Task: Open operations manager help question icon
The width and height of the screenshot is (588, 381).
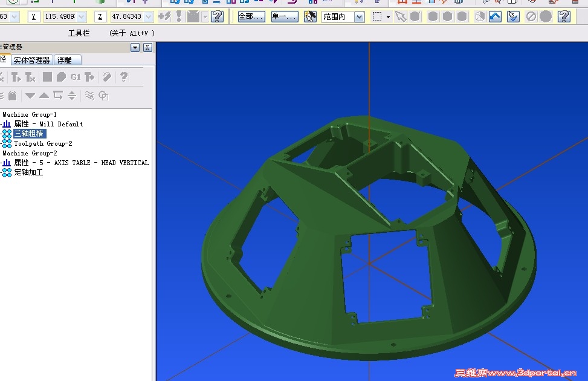Action: pos(124,77)
